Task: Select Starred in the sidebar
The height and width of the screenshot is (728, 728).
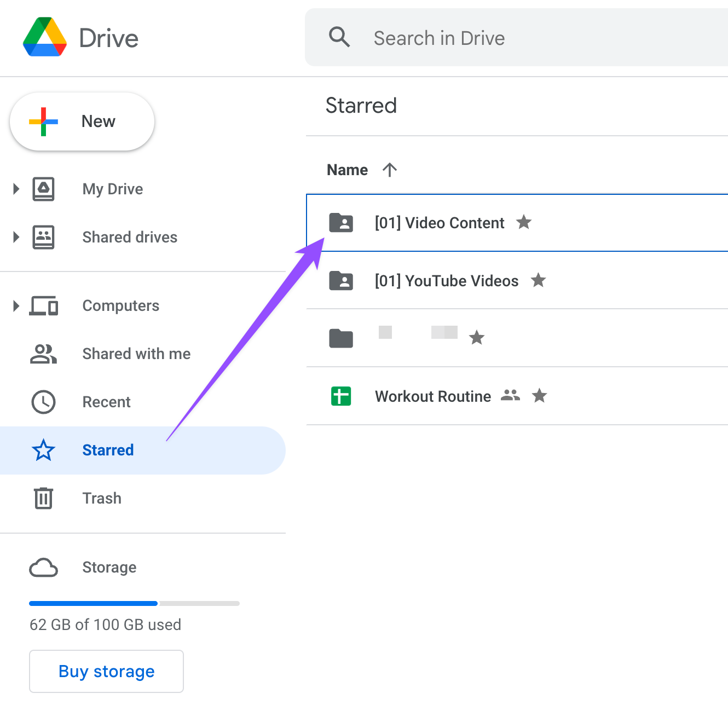Action: [108, 450]
